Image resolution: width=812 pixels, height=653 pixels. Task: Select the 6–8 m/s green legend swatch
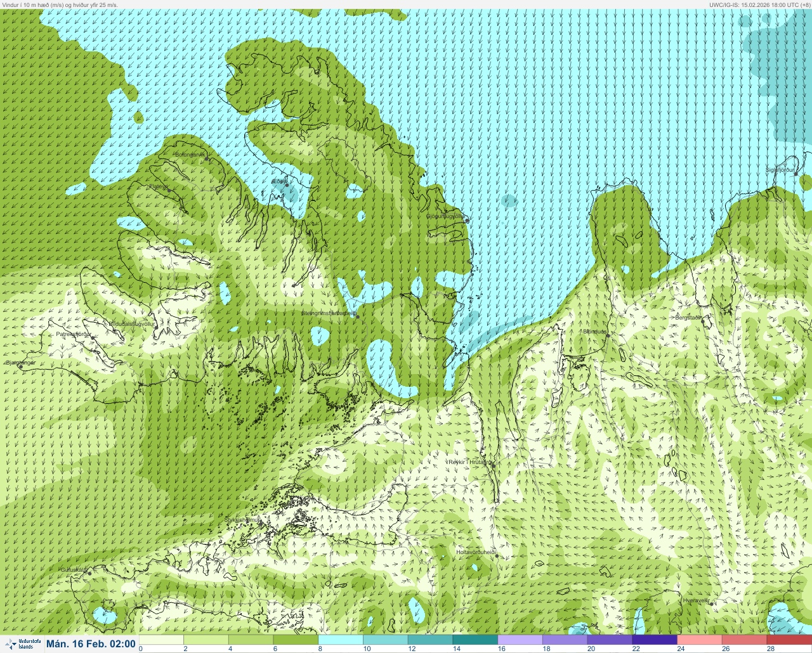point(296,640)
